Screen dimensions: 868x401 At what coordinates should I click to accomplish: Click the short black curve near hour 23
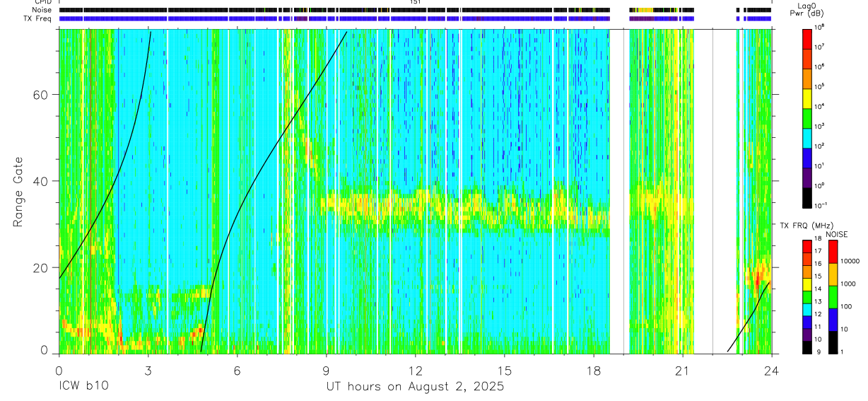click(749, 317)
